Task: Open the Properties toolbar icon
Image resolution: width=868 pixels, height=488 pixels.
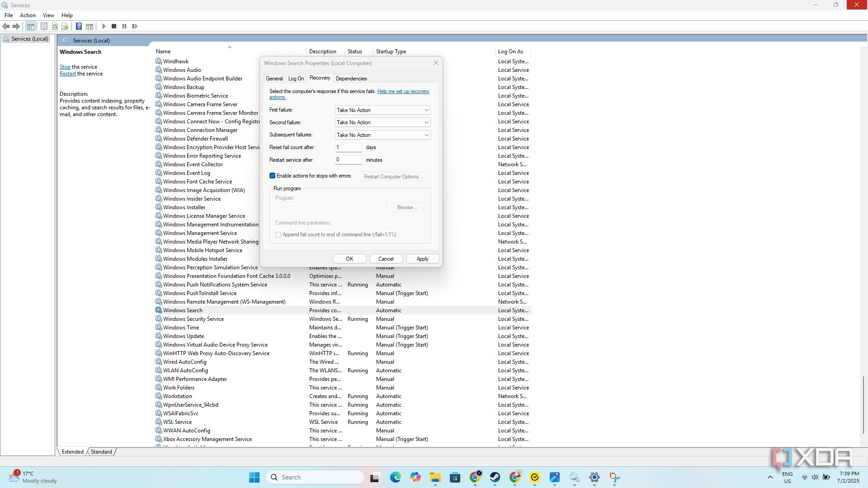Action: pos(44,26)
